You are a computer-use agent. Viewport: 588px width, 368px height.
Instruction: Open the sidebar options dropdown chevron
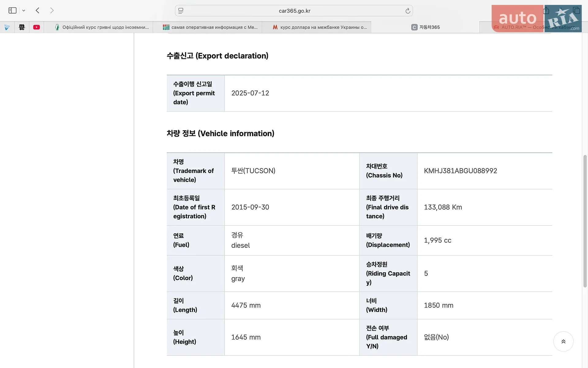[24, 10]
